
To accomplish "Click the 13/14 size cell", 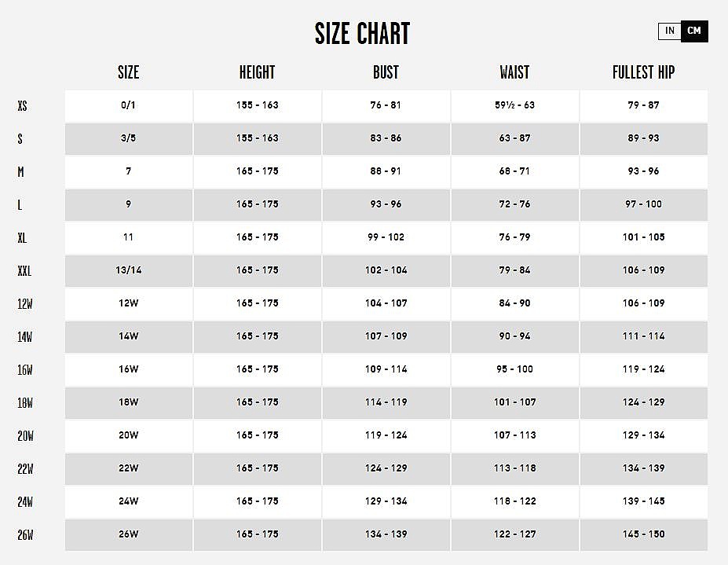I will tap(129, 270).
